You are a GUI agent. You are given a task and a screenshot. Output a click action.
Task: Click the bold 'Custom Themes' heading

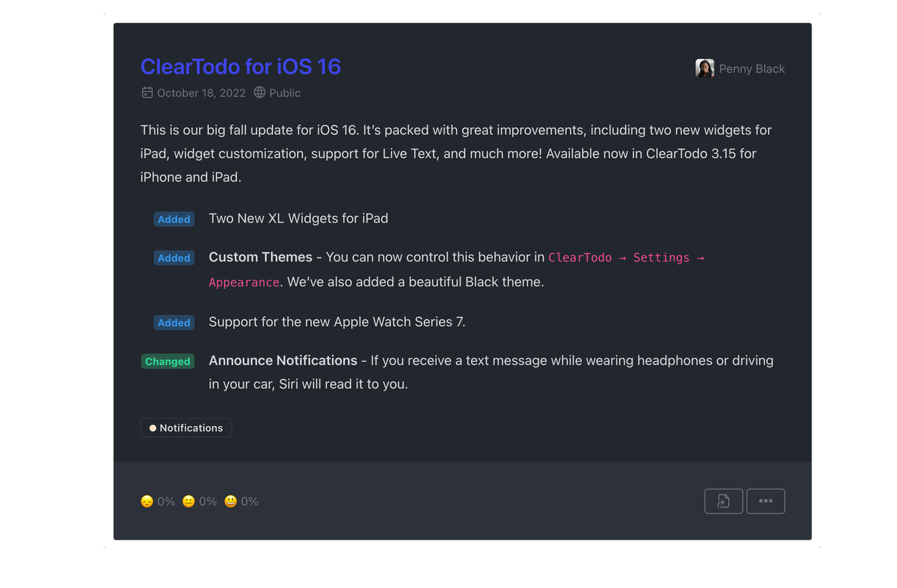pos(260,257)
